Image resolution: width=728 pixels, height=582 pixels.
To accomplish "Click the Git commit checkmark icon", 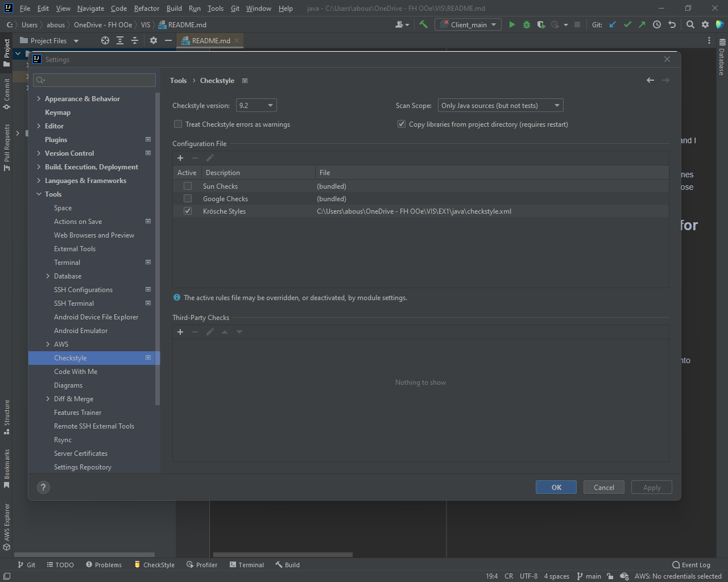I will pos(627,24).
